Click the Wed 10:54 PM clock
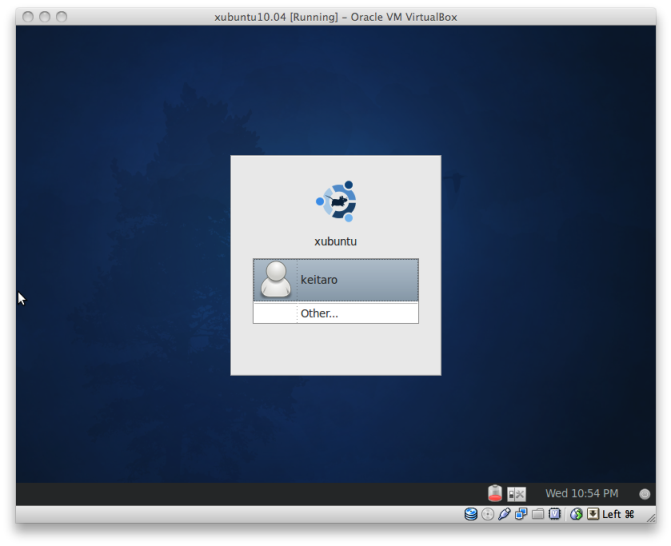Image resolution: width=671 pixels, height=546 pixels. click(x=582, y=493)
